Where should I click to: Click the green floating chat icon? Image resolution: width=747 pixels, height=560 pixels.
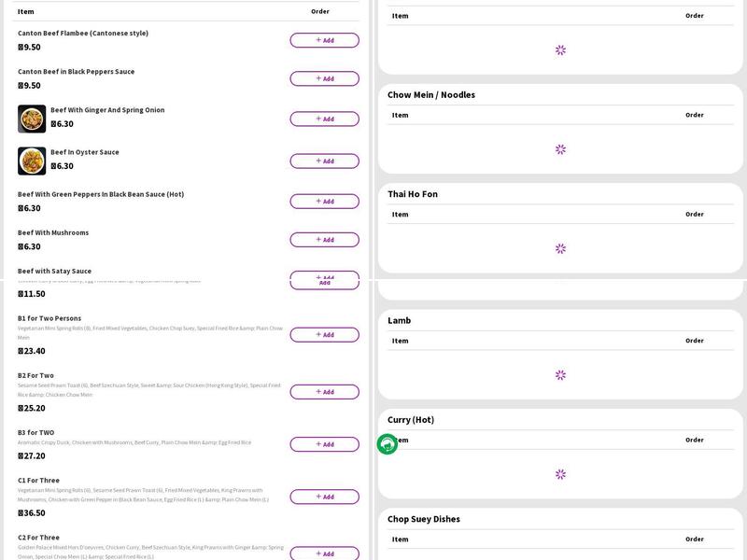point(388,444)
